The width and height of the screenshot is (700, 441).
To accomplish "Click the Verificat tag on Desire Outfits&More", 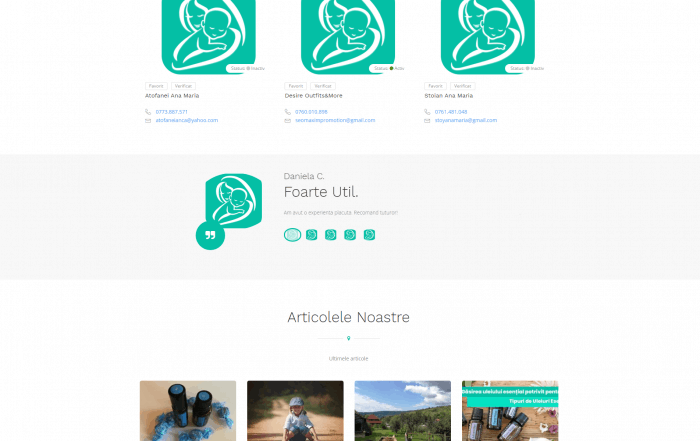I will click(323, 86).
